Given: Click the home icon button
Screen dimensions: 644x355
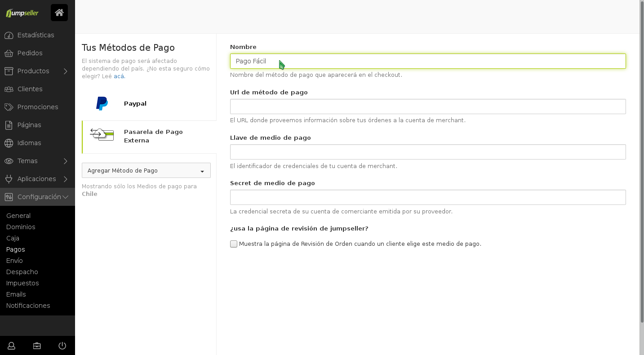Looking at the screenshot, I should point(59,13).
